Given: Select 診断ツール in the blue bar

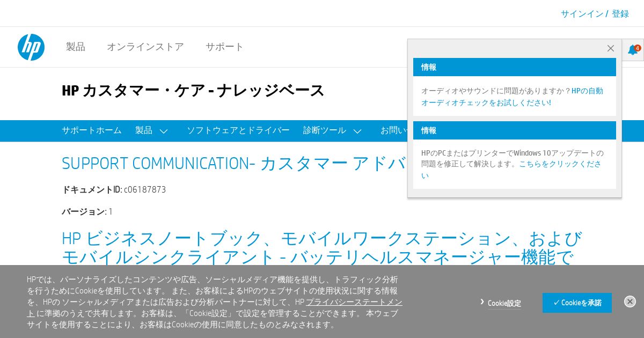Looking at the screenshot, I should tap(325, 130).
